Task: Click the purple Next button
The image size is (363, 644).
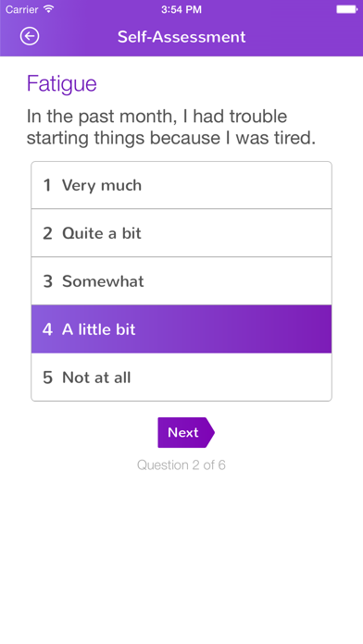Action: 186,432
